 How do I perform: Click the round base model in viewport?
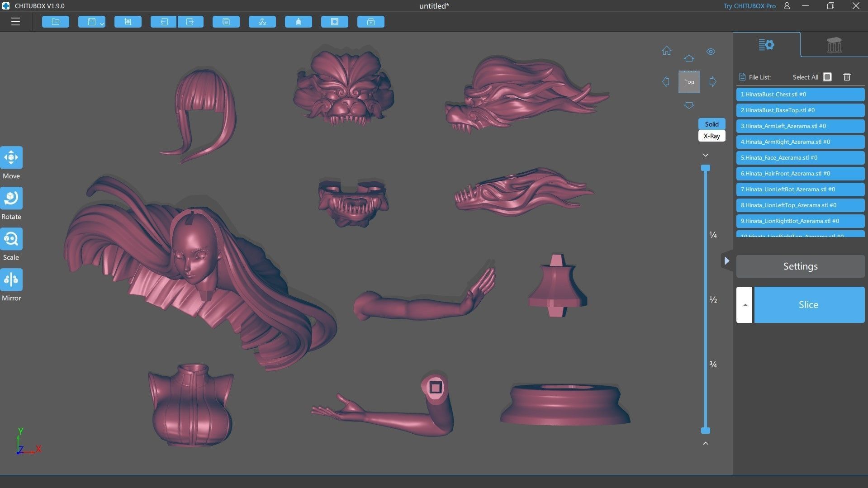coord(565,404)
